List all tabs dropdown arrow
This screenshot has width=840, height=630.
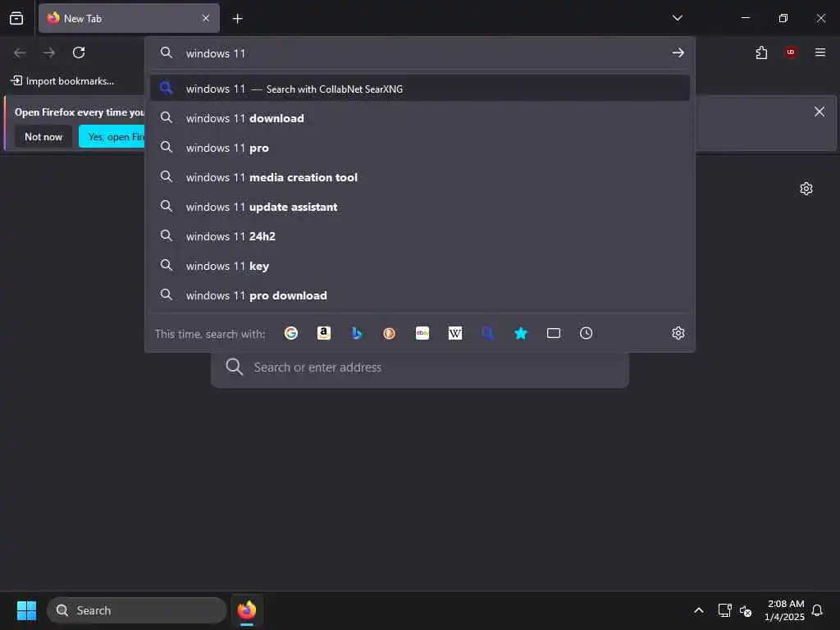pyautogui.click(x=677, y=18)
